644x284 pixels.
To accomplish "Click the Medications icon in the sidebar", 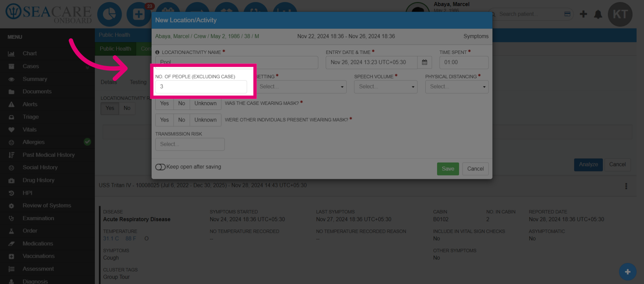I will coord(11,243).
